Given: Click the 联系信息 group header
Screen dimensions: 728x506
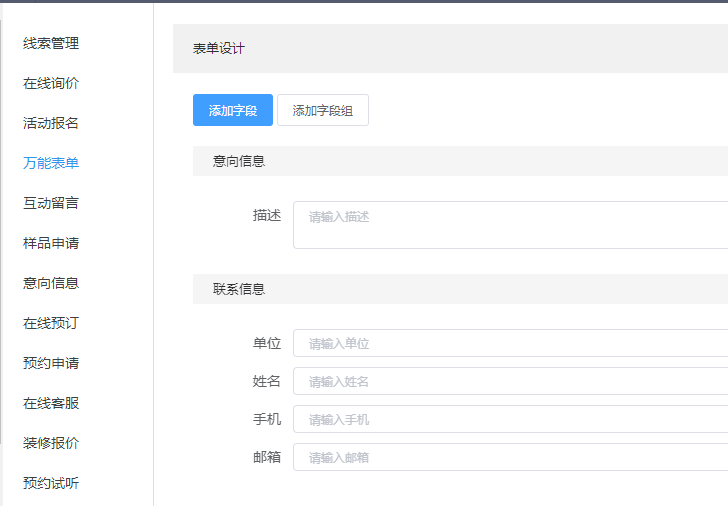Looking at the screenshot, I should (x=460, y=289).
